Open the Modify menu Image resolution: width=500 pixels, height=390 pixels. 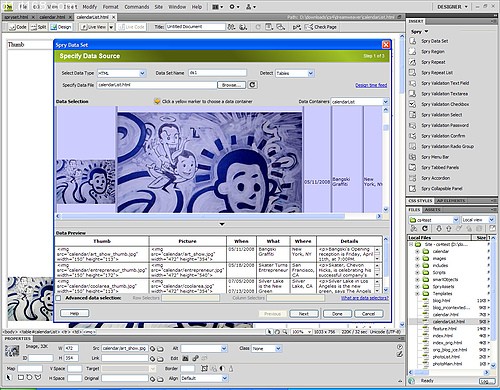coord(90,7)
